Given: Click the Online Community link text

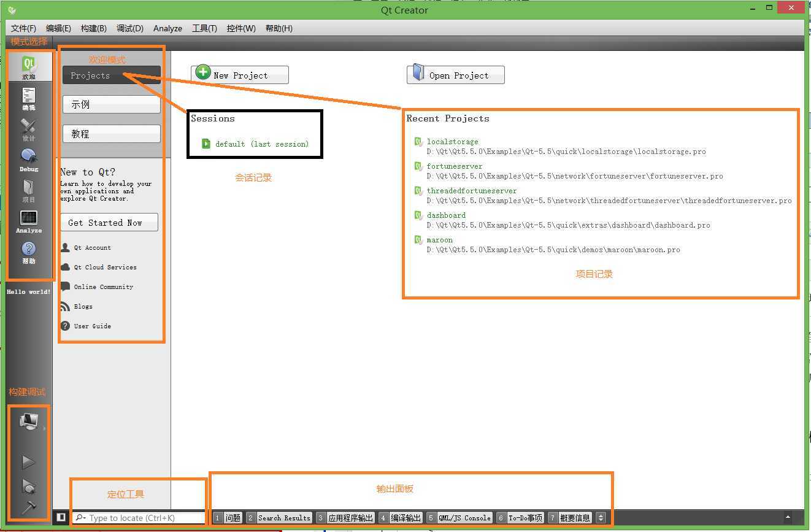Looking at the screenshot, I should click(104, 287).
